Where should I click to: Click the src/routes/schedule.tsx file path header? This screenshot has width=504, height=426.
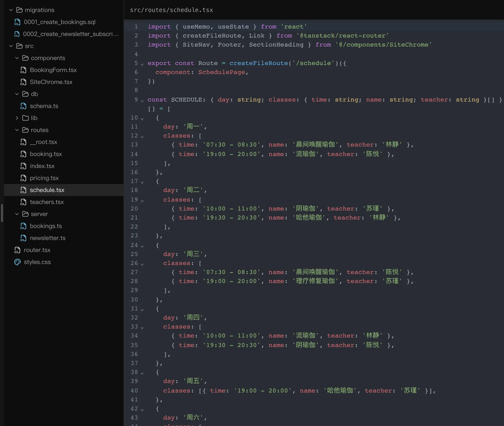tap(171, 10)
